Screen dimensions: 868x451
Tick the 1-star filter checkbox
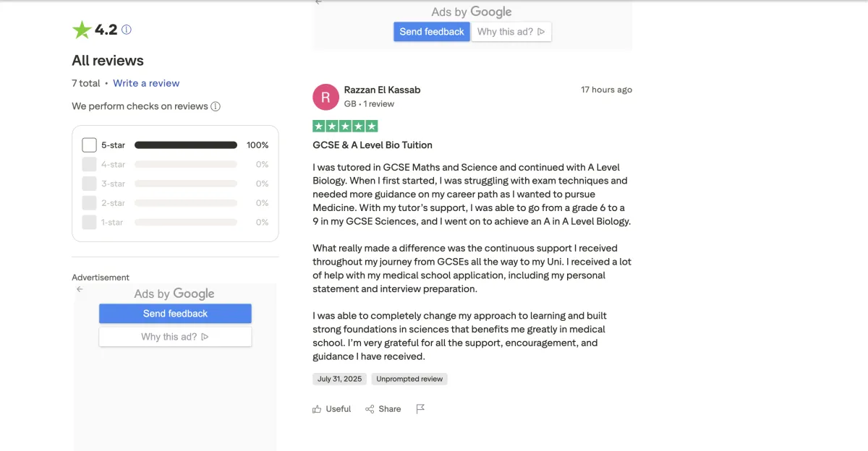click(89, 222)
